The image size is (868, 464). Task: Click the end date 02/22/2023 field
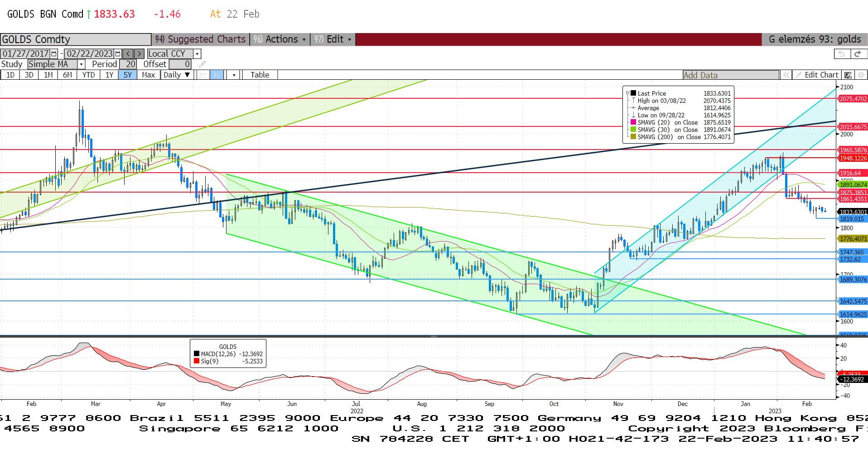(90, 53)
